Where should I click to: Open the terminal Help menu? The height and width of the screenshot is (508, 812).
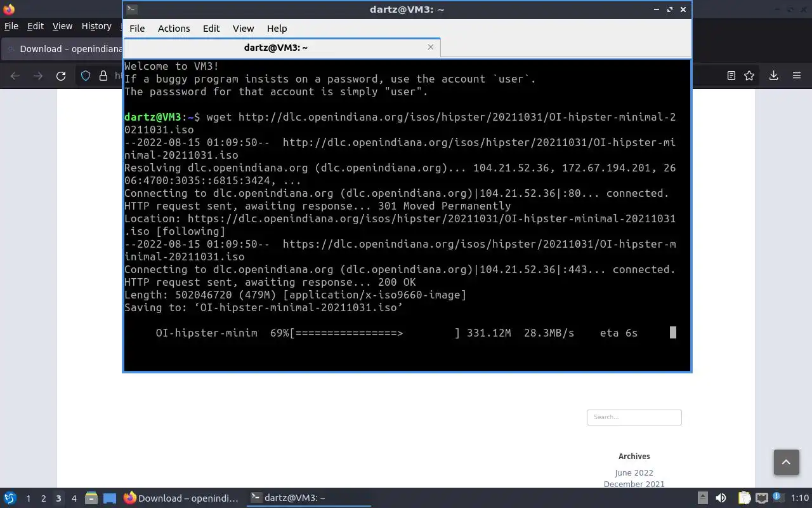277,29
